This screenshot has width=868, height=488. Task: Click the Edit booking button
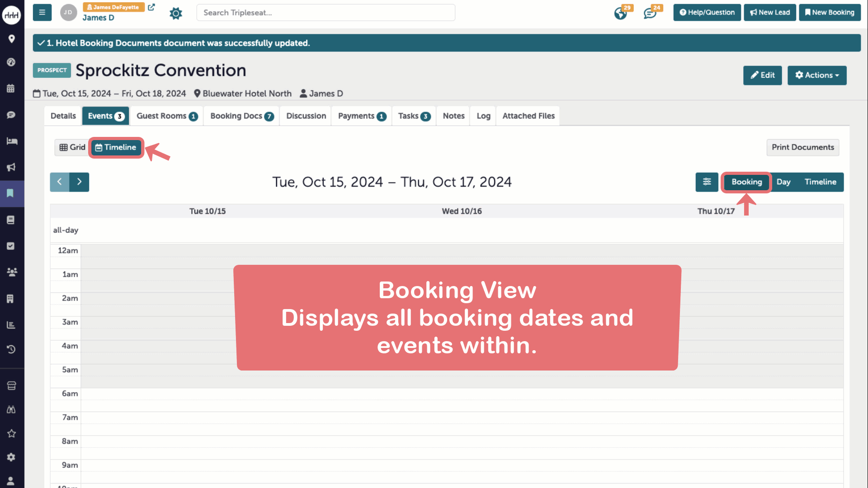tap(762, 75)
